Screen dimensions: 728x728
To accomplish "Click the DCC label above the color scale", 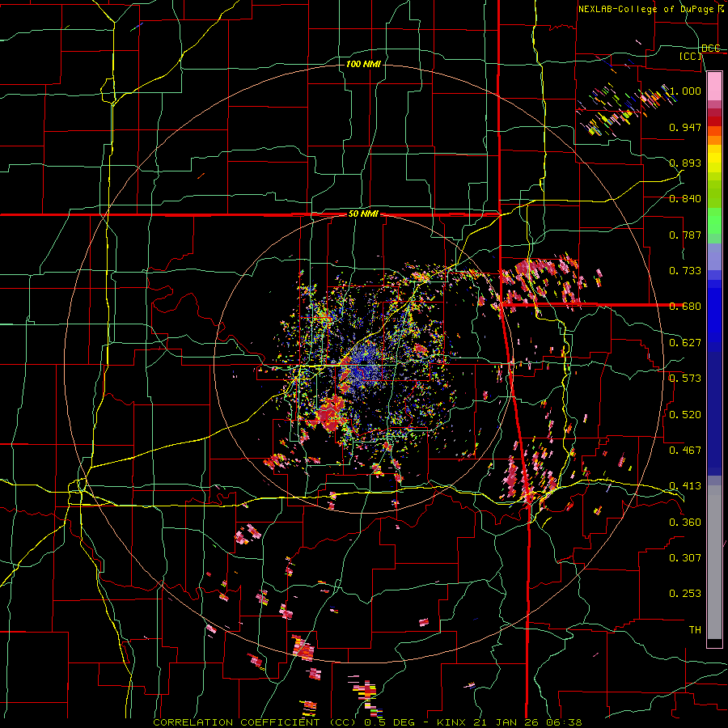I will click(710, 49).
